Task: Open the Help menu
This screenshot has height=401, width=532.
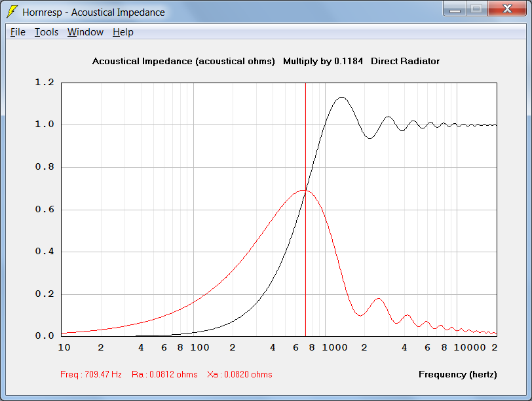Action: click(x=123, y=32)
